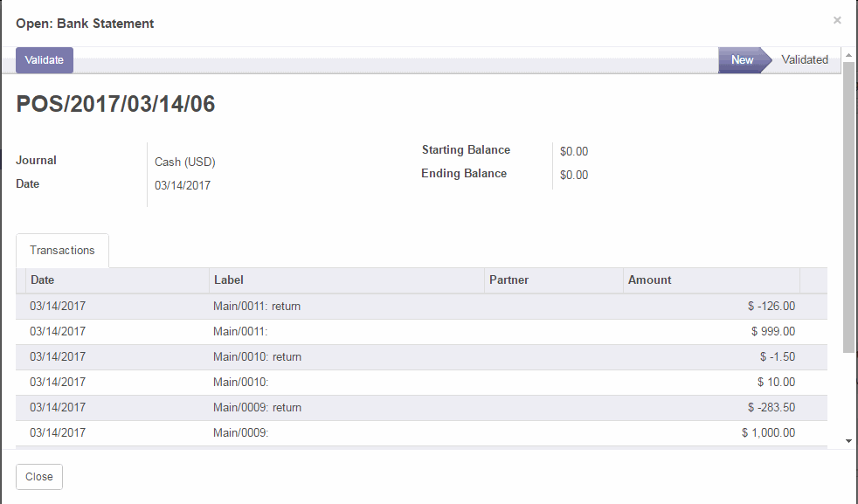Click the POS/2017/03/14/06 statement title

pyautogui.click(x=115, y=105)
